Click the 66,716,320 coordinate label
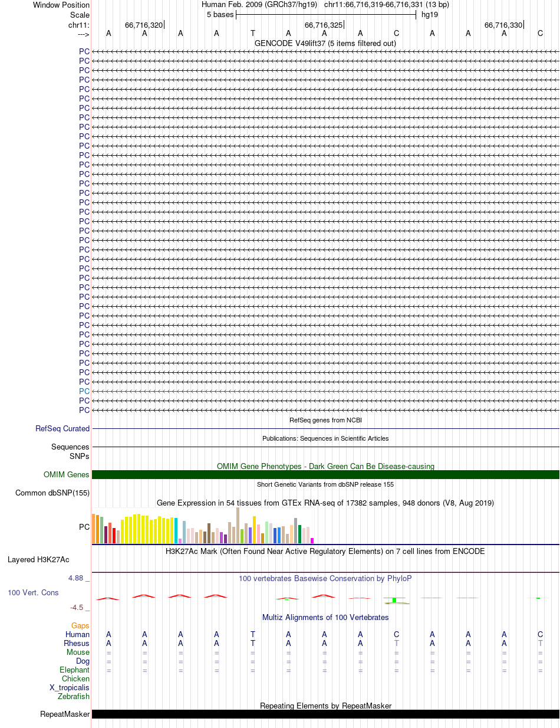 144,25
